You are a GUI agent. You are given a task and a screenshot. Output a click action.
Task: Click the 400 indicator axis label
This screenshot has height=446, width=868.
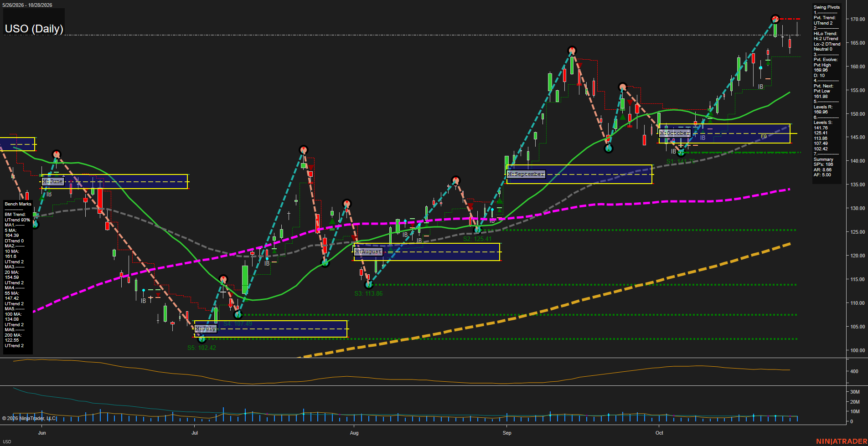point(854,371)
